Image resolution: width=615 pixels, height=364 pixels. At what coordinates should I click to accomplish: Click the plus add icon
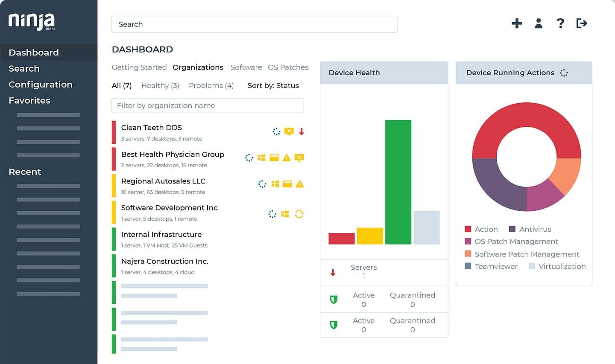[x=517, y=23]
